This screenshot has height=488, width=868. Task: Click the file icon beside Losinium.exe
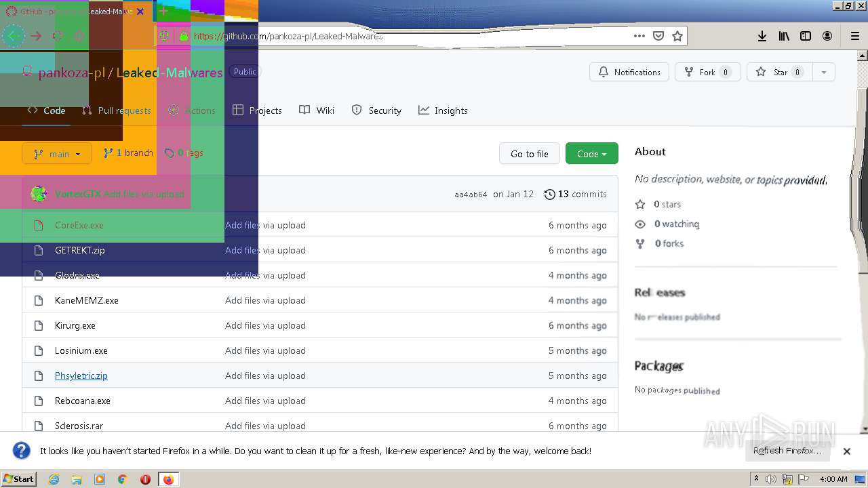39,350
